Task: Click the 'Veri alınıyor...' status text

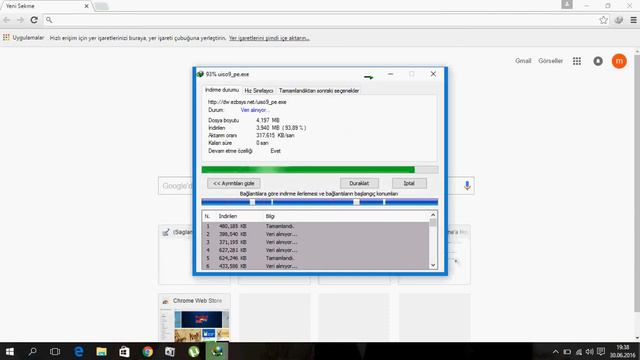Action: click(254, 110)
